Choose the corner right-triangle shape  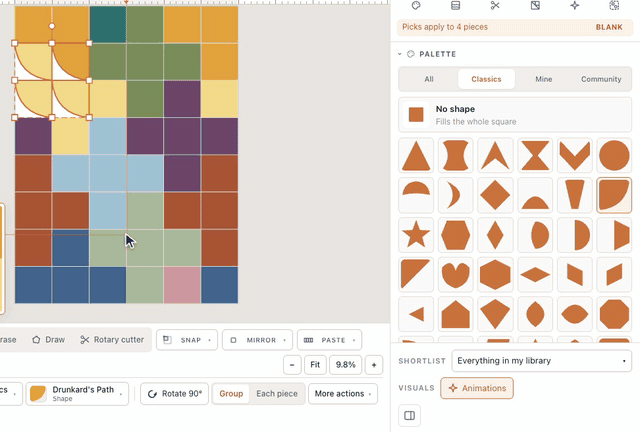(x=416, y=274)
